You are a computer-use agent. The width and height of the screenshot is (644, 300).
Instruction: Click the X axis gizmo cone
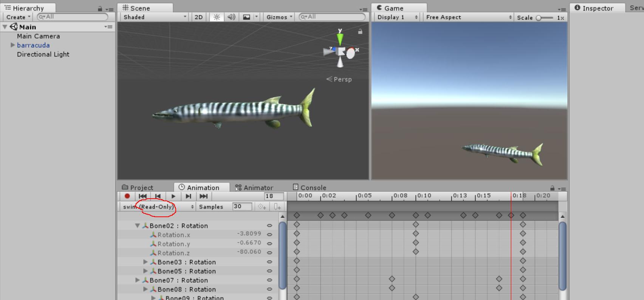pyautogui.click(x=350, y=53)
